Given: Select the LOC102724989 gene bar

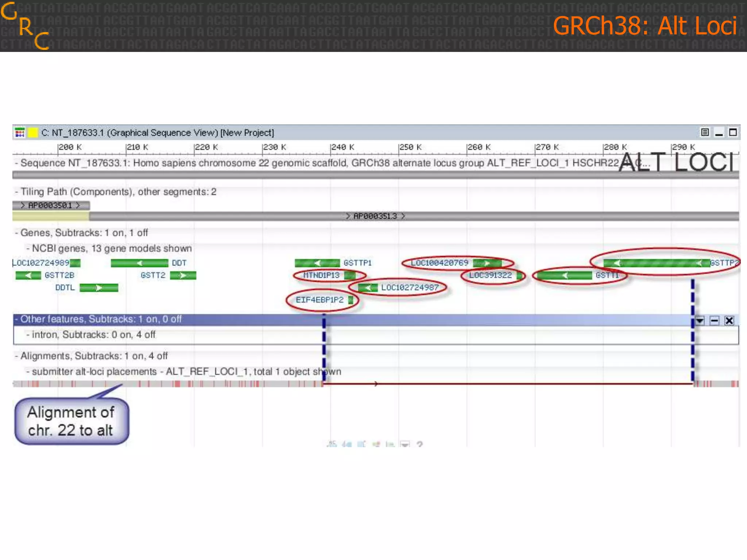Looking at the screenshot, I should (75, 263).
